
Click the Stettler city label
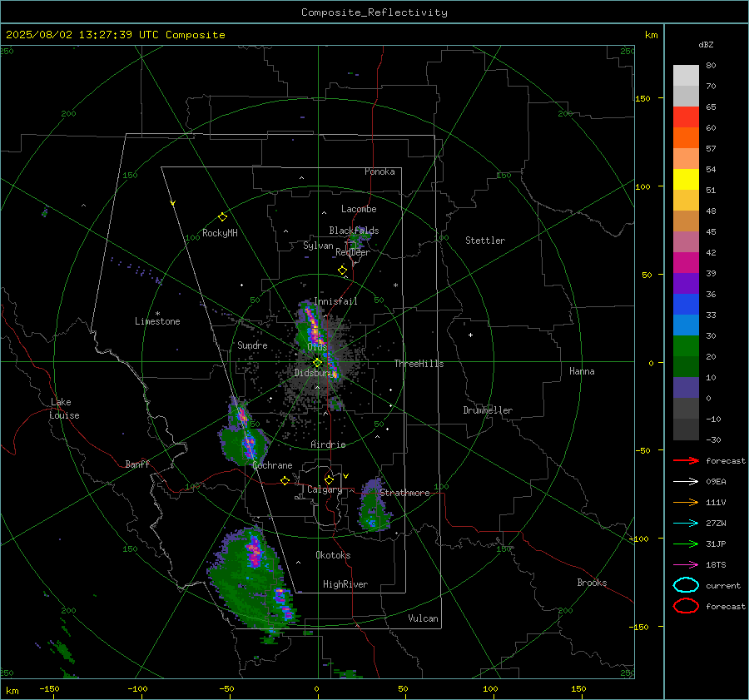click(485, 241)
